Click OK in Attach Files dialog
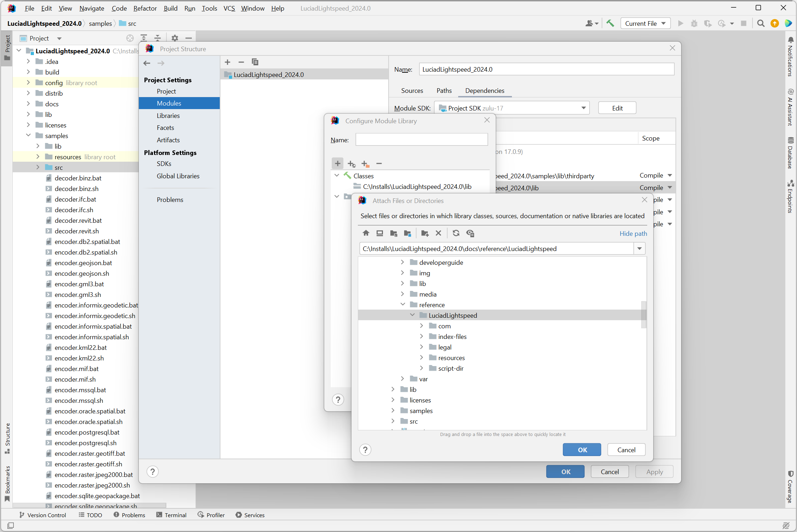The width and height of the screenshot is (797, 532). click(x=582, y=450)
